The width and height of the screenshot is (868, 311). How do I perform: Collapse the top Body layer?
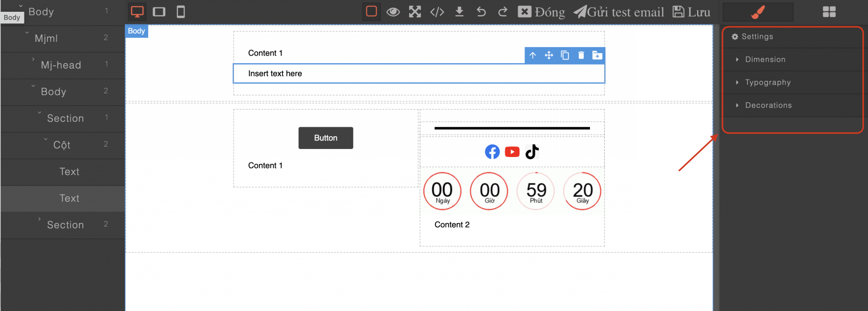tap(21, 6)
